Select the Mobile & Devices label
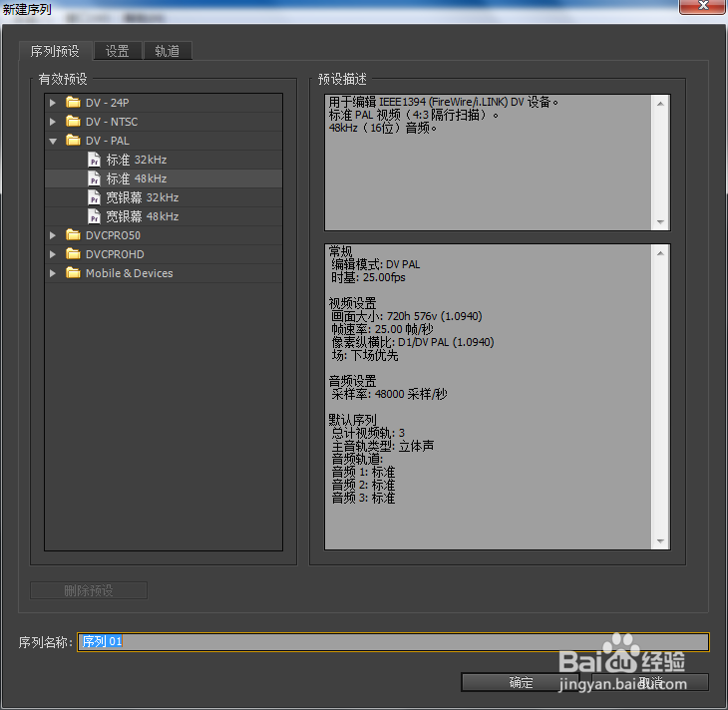This screenshot has width=728, height=710. pos(129,273)
